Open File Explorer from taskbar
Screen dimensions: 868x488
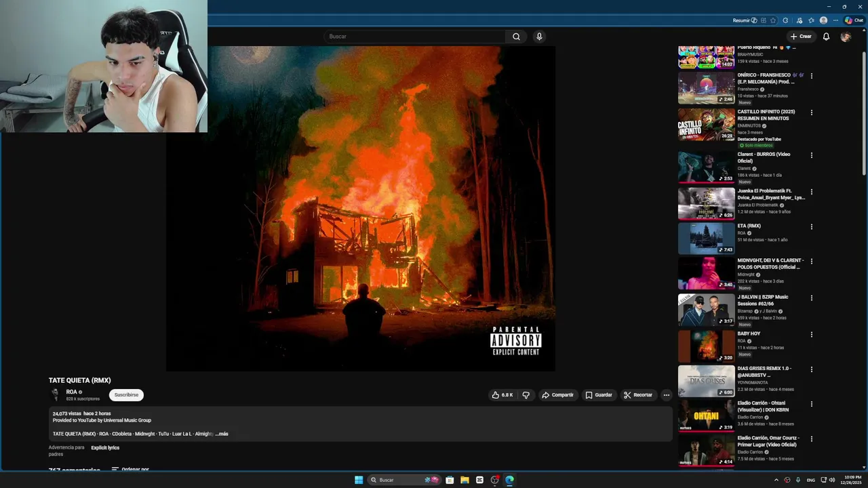[465, 480]
